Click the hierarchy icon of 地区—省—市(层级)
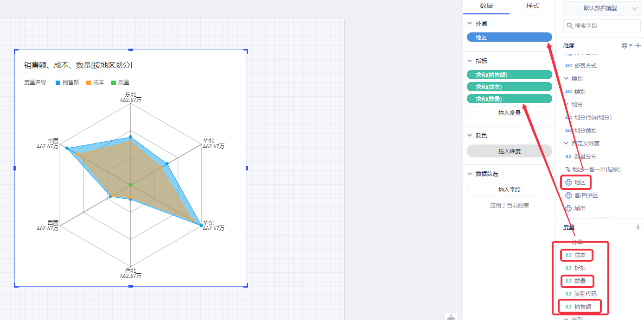This screenshot has height=320, width=644. (568, 169)
